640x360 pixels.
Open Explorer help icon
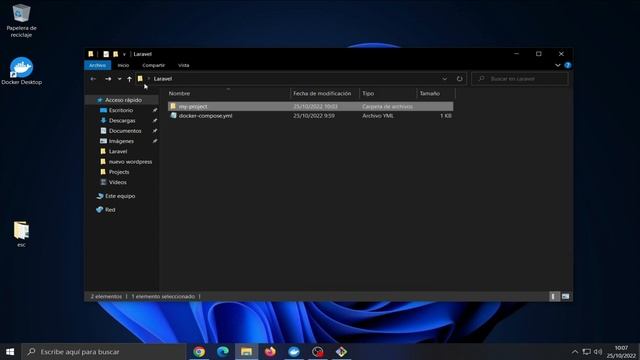pos(567,65)
